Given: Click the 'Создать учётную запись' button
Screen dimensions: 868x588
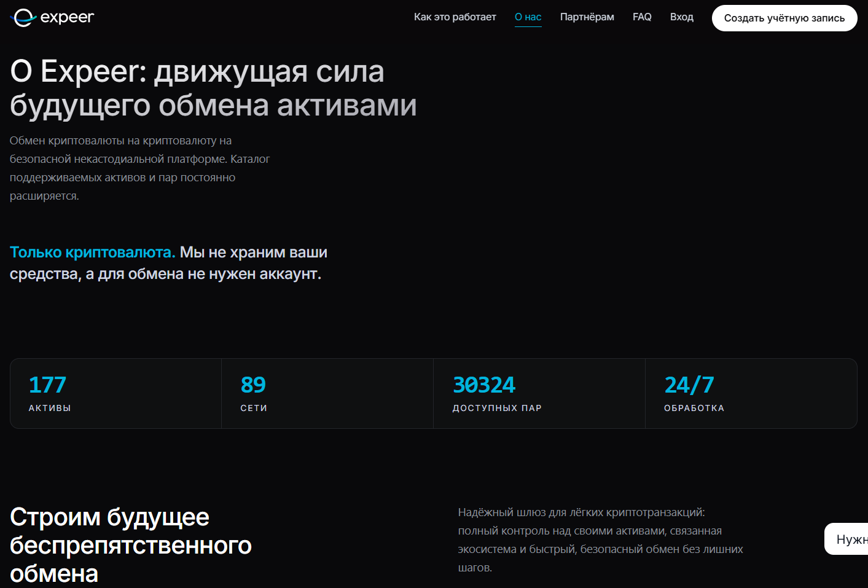Looking at the screenshot, I should [784, 18].
